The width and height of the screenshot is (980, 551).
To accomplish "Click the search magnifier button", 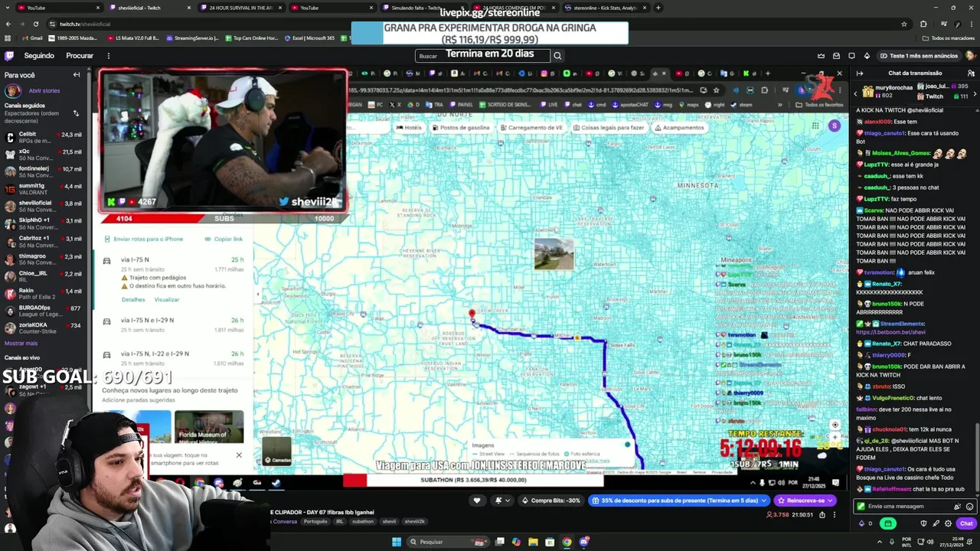I will point(557,56).
